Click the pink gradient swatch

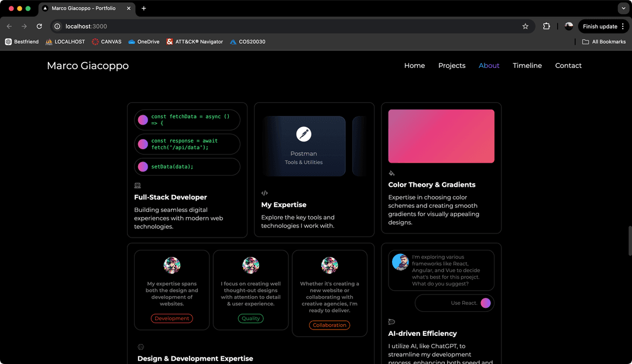441,136
